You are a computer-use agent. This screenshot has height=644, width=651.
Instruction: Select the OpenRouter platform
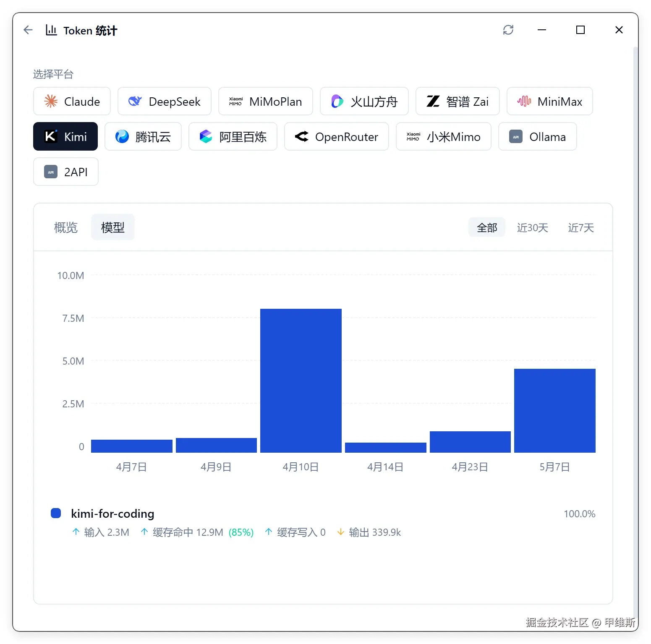337,136
